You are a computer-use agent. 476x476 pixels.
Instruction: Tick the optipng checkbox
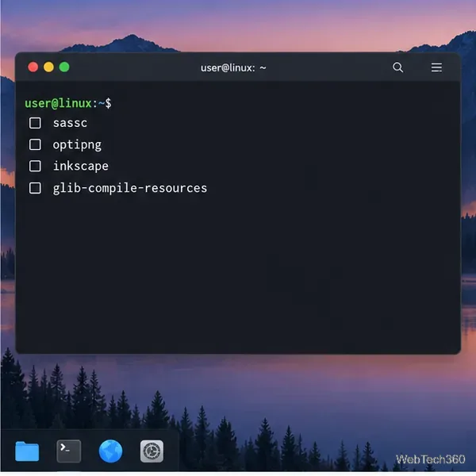tap(35, 144)
